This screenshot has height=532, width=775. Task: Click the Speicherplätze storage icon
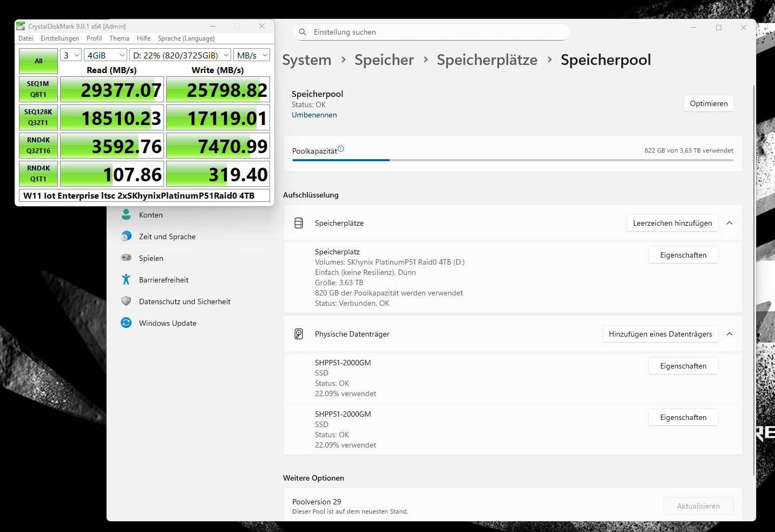pos(299,223)
